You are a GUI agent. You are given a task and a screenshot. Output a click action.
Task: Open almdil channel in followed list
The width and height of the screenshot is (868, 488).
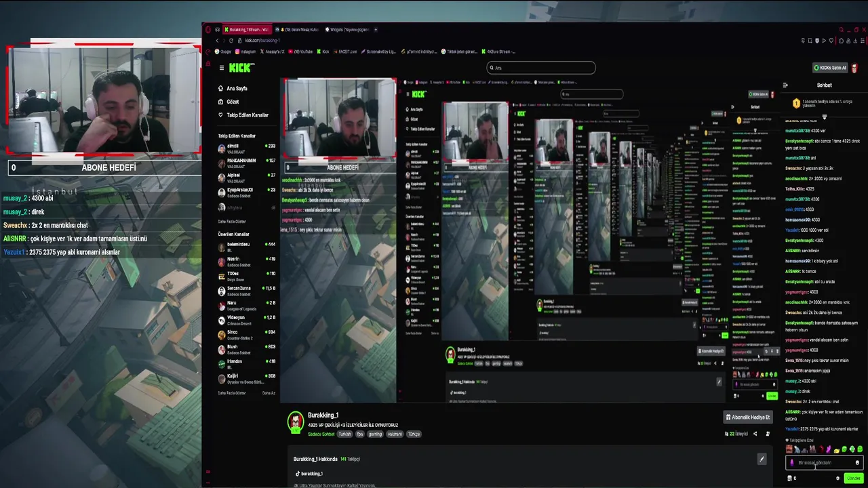tap(246, 148)
